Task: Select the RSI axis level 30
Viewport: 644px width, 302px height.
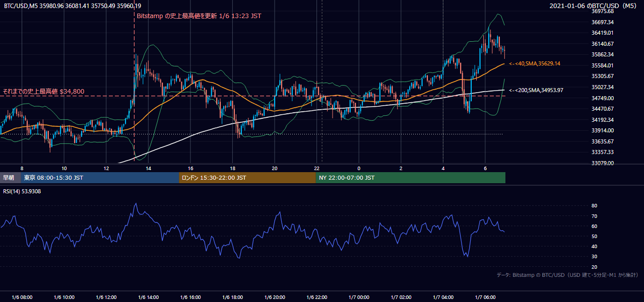Action: click(x=594, y=257)
